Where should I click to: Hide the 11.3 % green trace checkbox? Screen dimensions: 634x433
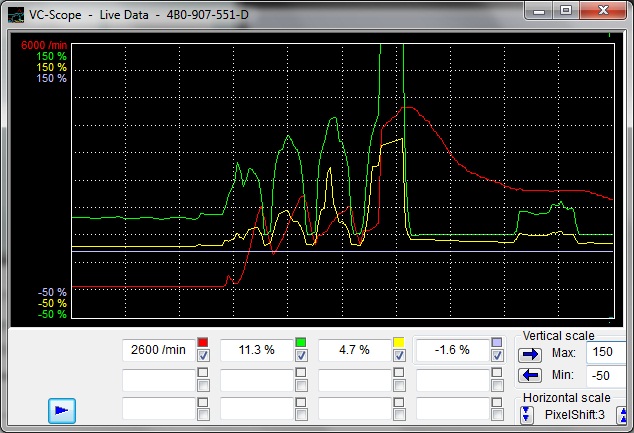tap(301, 356)
